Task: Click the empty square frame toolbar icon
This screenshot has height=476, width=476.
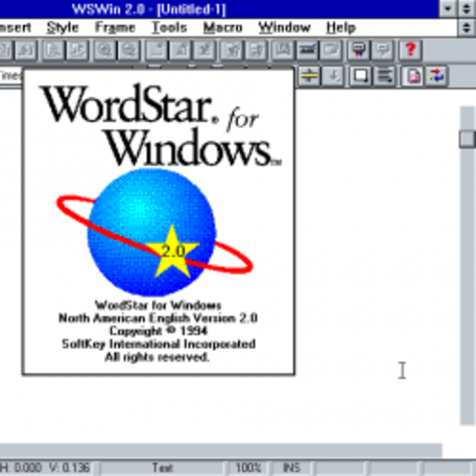Action: pyautogui.click(x=360, y=76)
